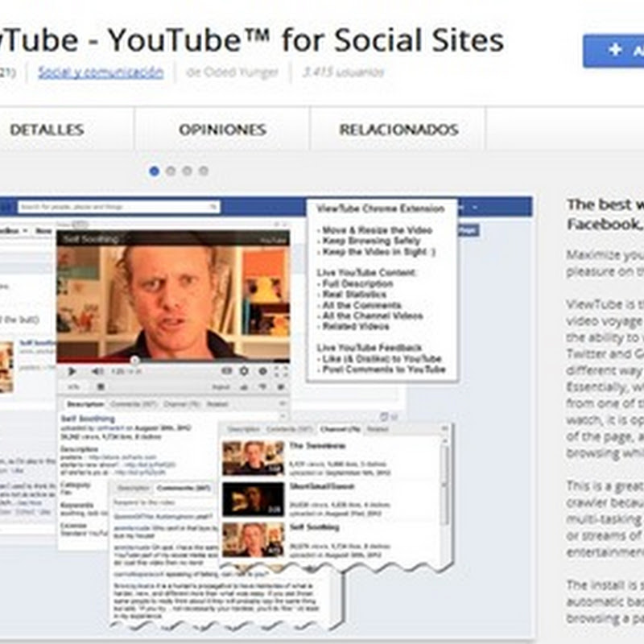Viewport: 644px width, 644px height.
Task: Click the Self Soothing video frame
Action: (x=173, y=296)
